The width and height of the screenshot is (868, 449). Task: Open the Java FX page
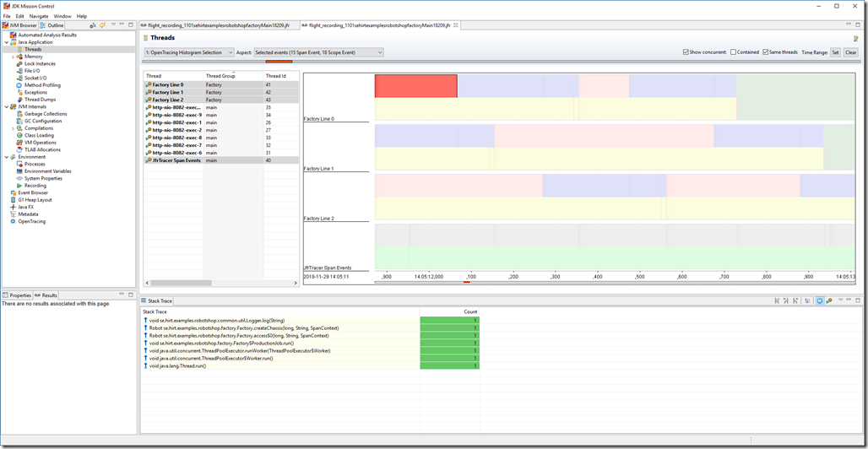(x=25, y=207)
